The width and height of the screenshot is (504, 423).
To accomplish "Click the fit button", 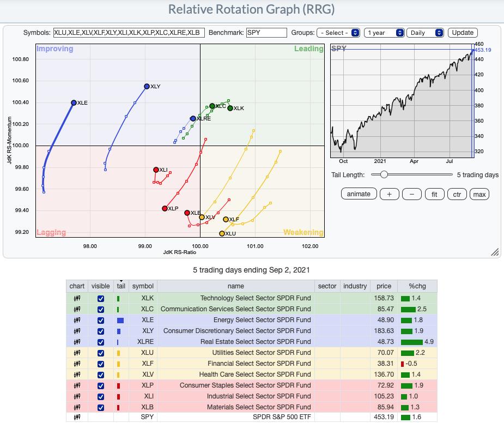I will (x=434, y=194).
